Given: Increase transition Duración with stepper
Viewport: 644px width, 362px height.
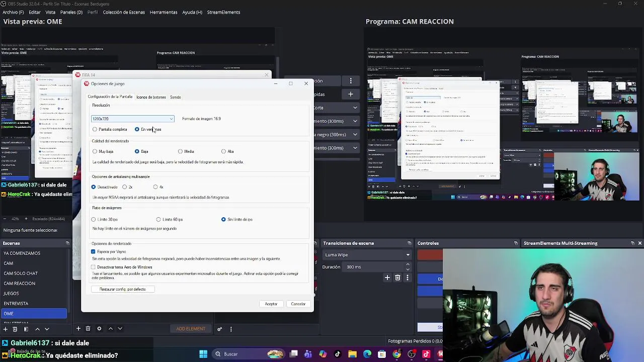Looking at the screenshot, I should tap(408, 264).
